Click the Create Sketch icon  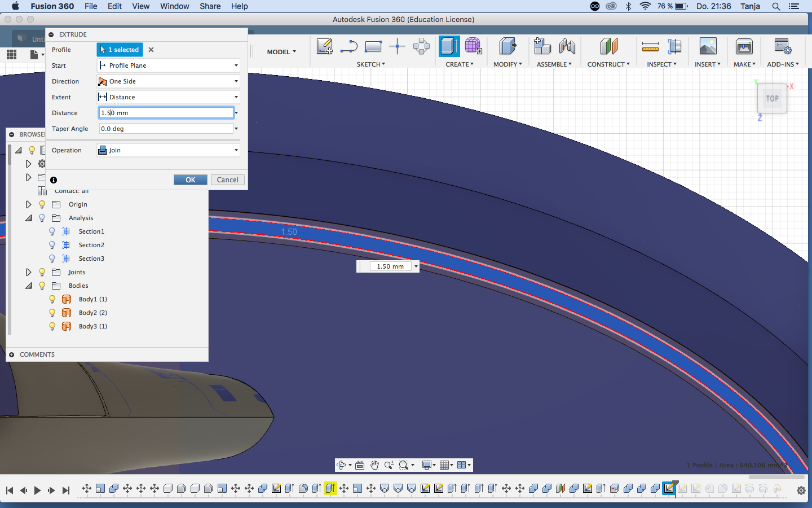click(x=324, y=46)
